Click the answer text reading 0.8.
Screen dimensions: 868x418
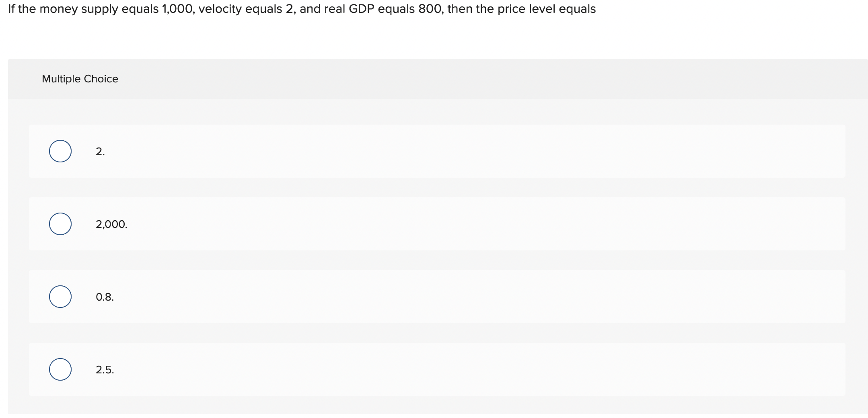(x=105, y=297)
